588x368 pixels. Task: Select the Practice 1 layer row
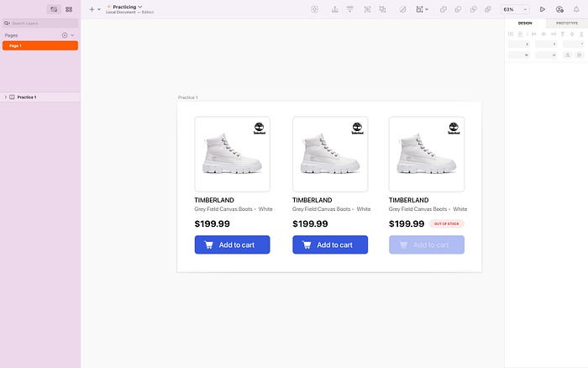coord(40,97)
